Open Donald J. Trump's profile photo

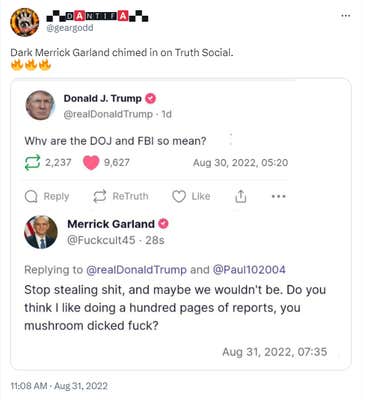pos(40,105)
